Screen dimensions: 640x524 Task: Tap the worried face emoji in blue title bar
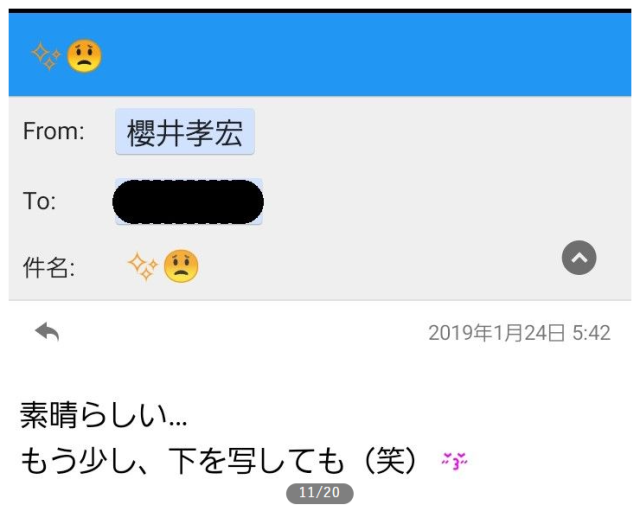(x=84, y=56)
